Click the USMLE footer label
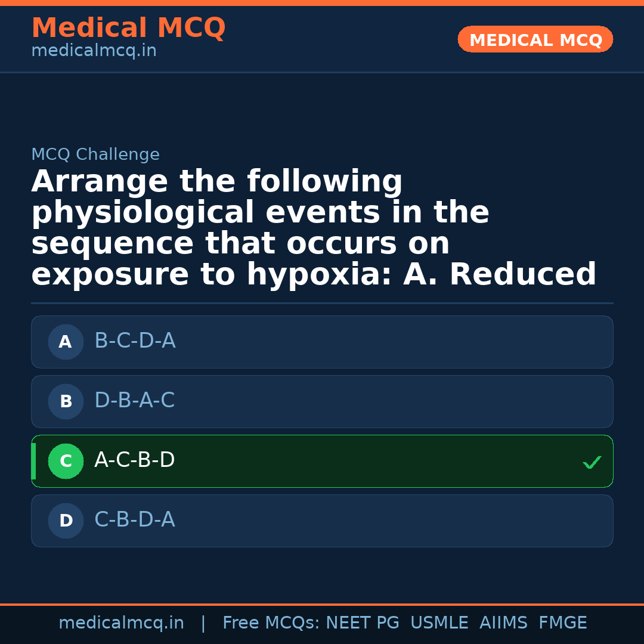The image size is (644, 644). coord(439,622)
